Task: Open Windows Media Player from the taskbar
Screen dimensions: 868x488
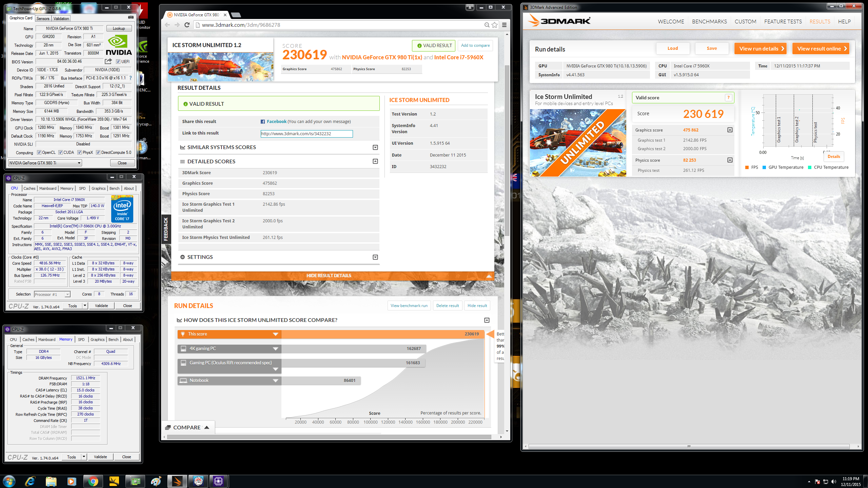Action: [72, 481]
